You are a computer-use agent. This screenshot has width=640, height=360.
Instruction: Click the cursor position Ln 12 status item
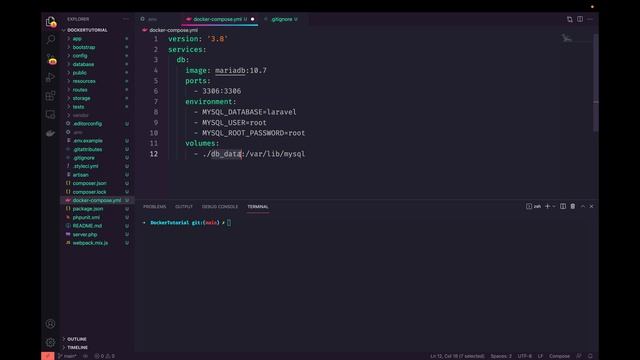457,356
